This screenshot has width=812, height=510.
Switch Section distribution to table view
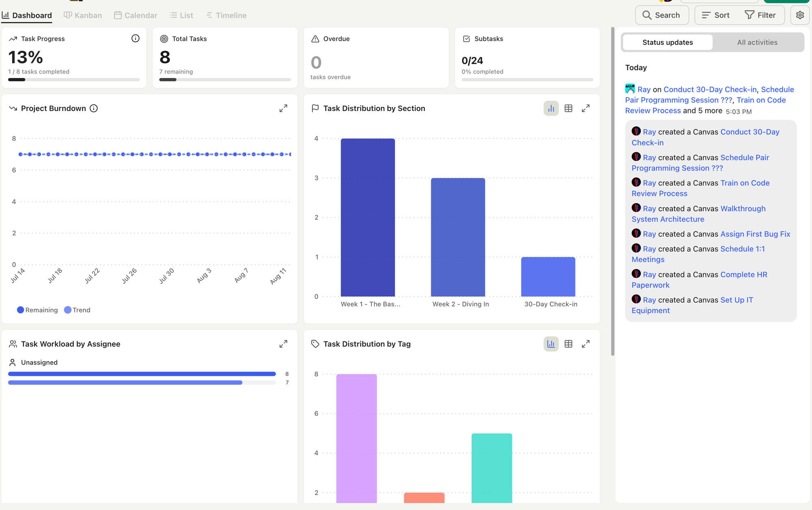coord(568,108)
